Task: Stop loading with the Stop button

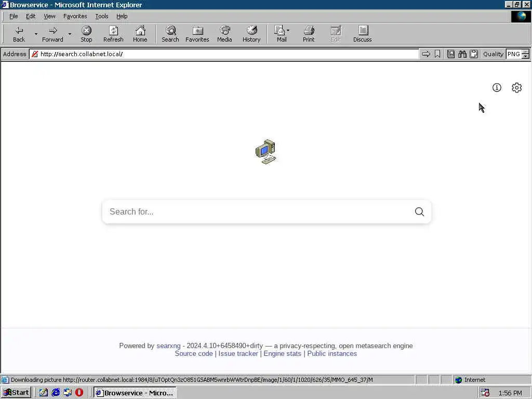Action: tap(87, 34)
